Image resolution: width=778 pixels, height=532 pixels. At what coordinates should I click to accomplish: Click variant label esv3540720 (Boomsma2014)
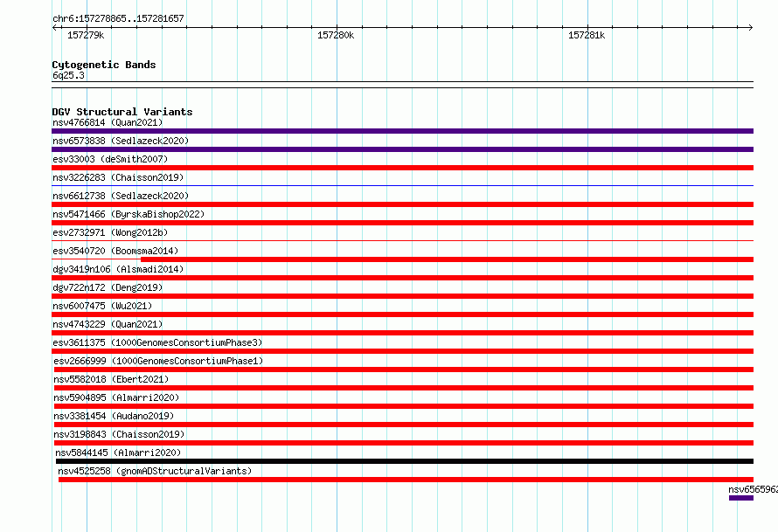pyautogui.click(x=115, y=251)
